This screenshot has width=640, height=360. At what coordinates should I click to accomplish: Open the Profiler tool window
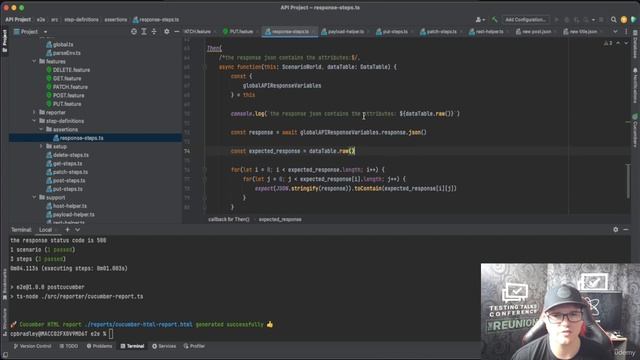pyautogui.click(x=194, y=346)
